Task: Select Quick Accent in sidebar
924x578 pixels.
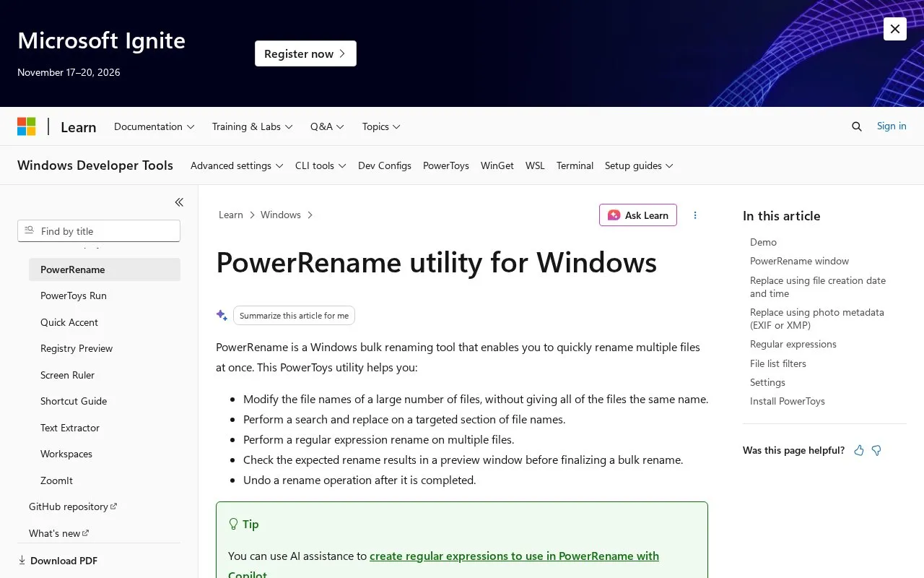Action: (105, 322)
